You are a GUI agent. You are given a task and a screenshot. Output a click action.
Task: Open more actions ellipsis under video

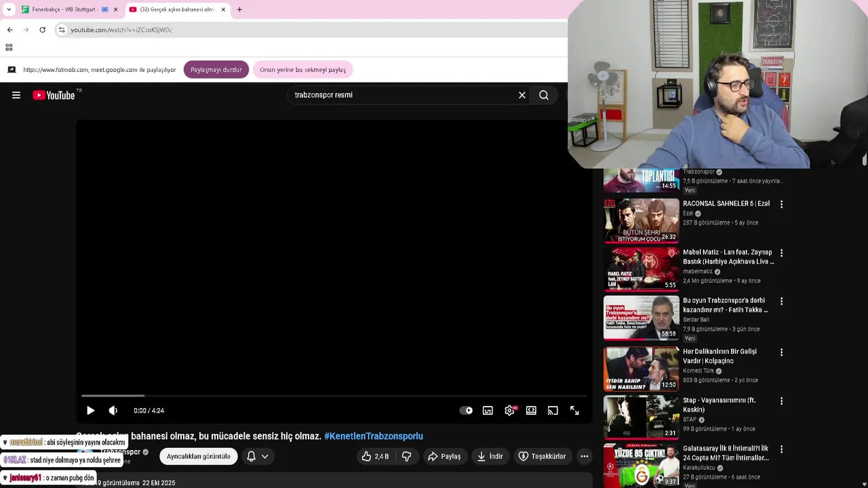pyautogui.click(x=585, y=456)
